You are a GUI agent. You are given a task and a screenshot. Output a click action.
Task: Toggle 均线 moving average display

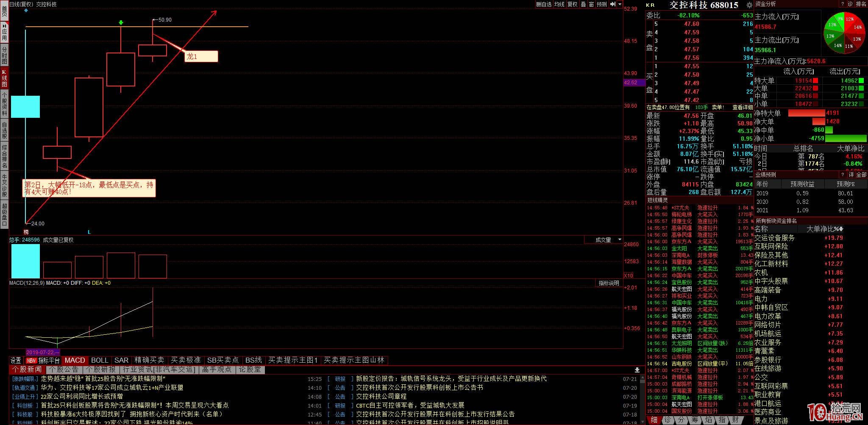[x=559, y=4]
